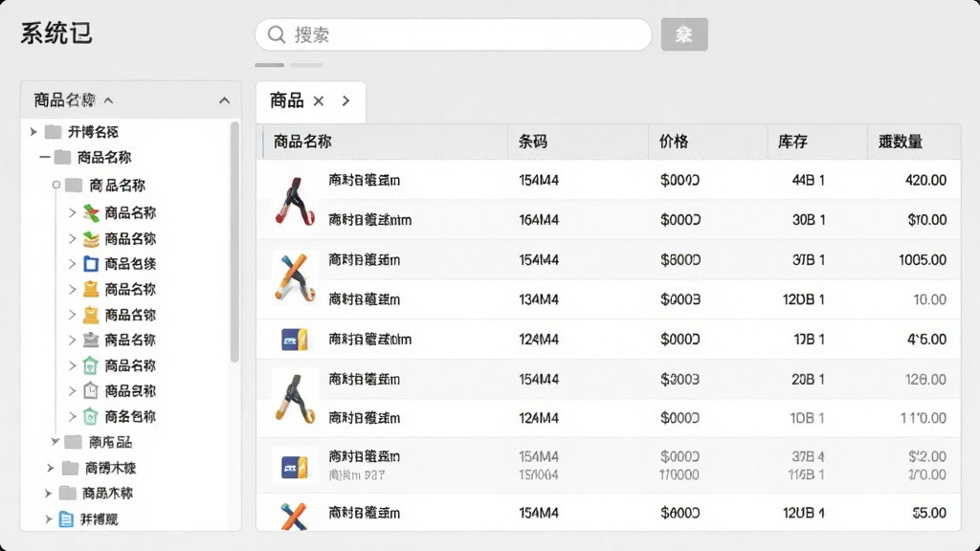Click the gray button right of the search box

pos(684,34)
